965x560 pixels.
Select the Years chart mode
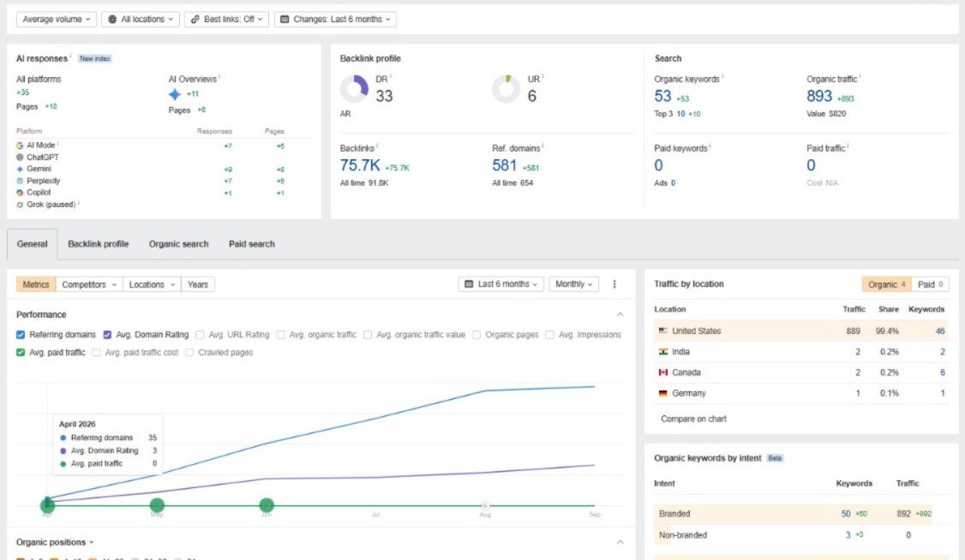pos(198,284)
